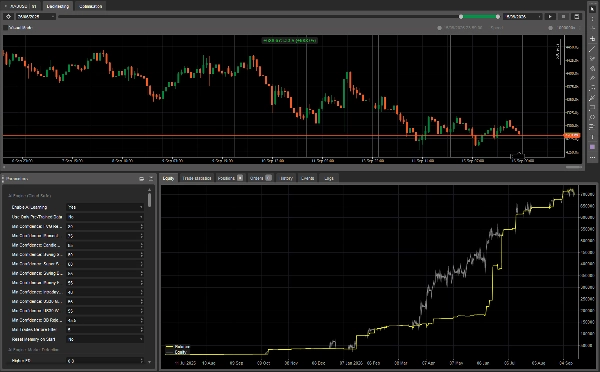The image size is (600, 372).
Task: Select the crosshair plus drawing tool
Action: click(x=592, y=39)
